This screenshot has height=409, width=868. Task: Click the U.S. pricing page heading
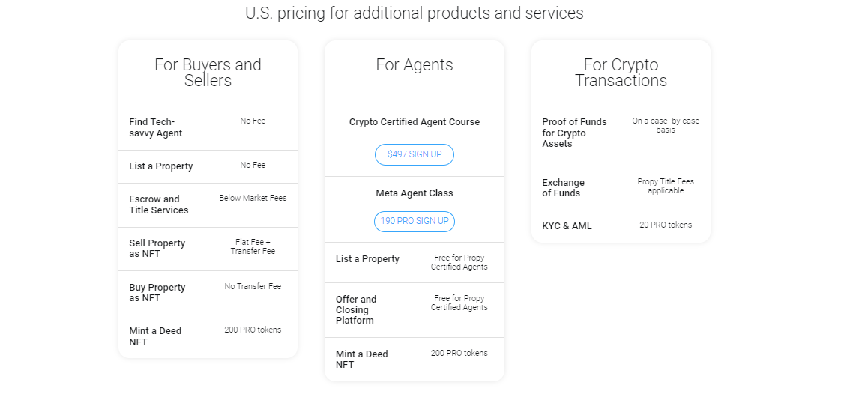(x=415, y=13)
